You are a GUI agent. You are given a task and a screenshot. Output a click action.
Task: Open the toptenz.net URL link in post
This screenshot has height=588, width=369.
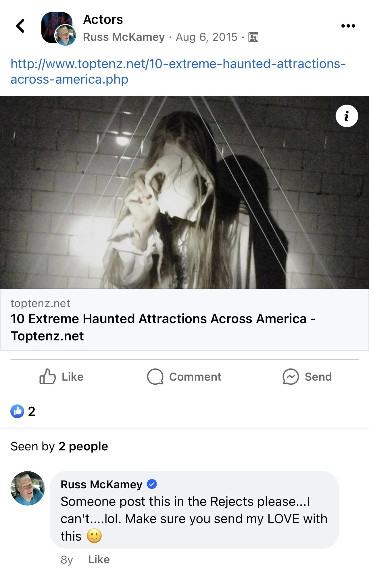pos(178,71)
